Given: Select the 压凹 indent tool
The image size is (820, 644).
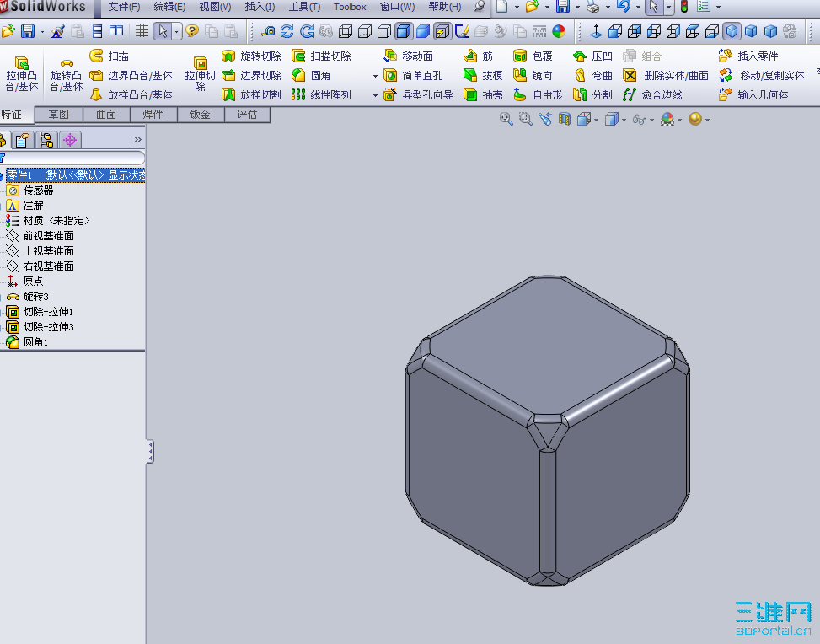Looking at the screenshot, I should [x=592, y=56].
